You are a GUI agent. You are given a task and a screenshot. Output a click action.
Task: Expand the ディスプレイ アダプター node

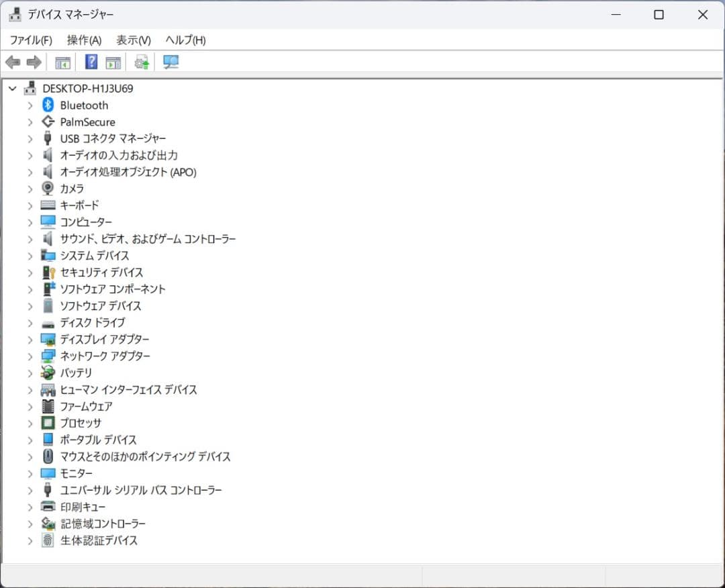click(30, 340)
